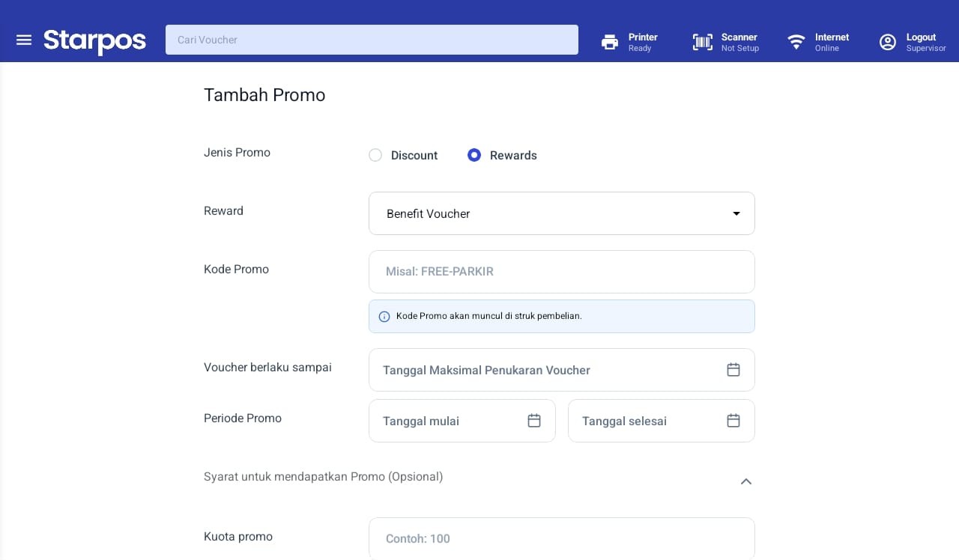Click the Logout Supervisor label
This screenshot has height=560, width=959.
(926, 42)
